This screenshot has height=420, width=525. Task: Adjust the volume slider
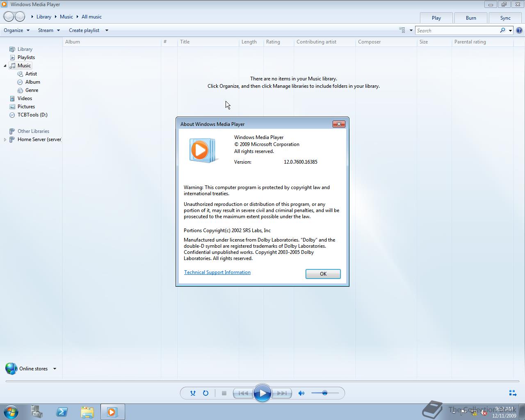325,393
